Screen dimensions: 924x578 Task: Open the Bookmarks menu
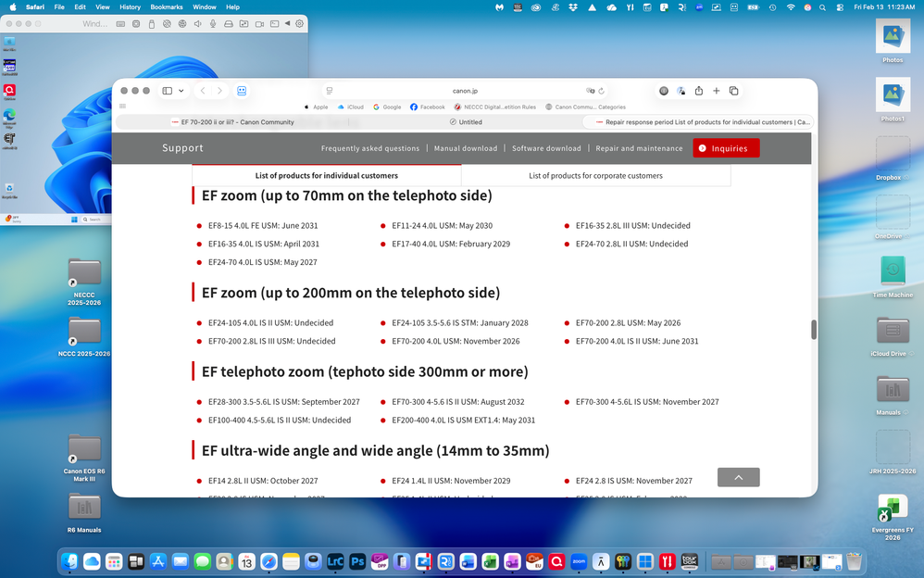click(166, 7)
